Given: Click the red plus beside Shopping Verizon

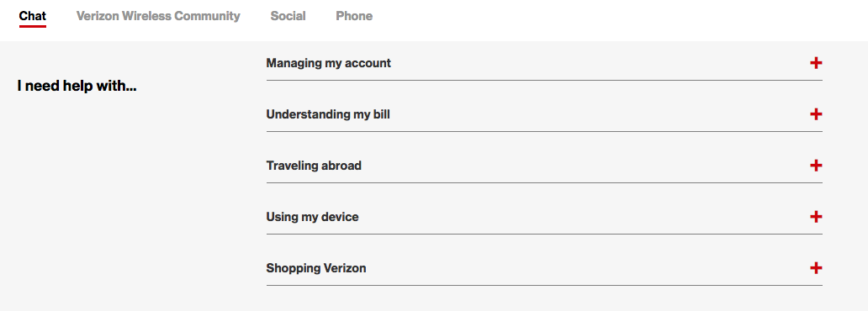Looking at the screenshot, I should (x=815, y=268).
